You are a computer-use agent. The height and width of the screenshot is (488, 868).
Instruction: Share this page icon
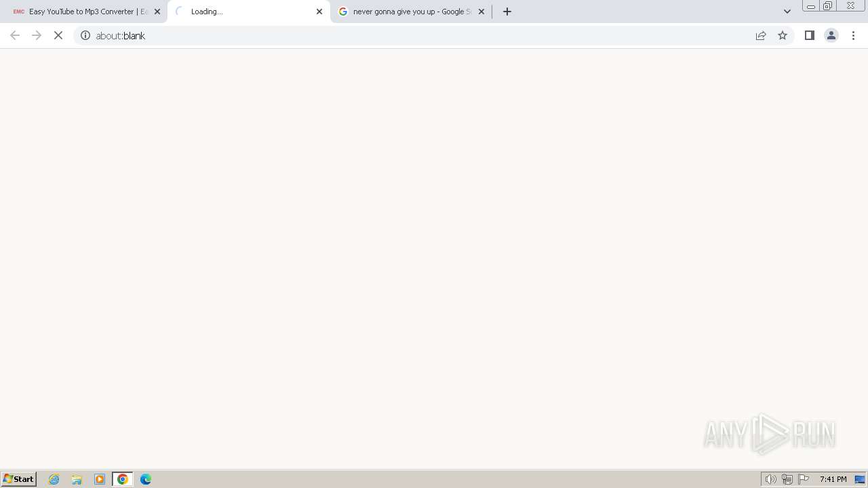[x=761, y=35]
